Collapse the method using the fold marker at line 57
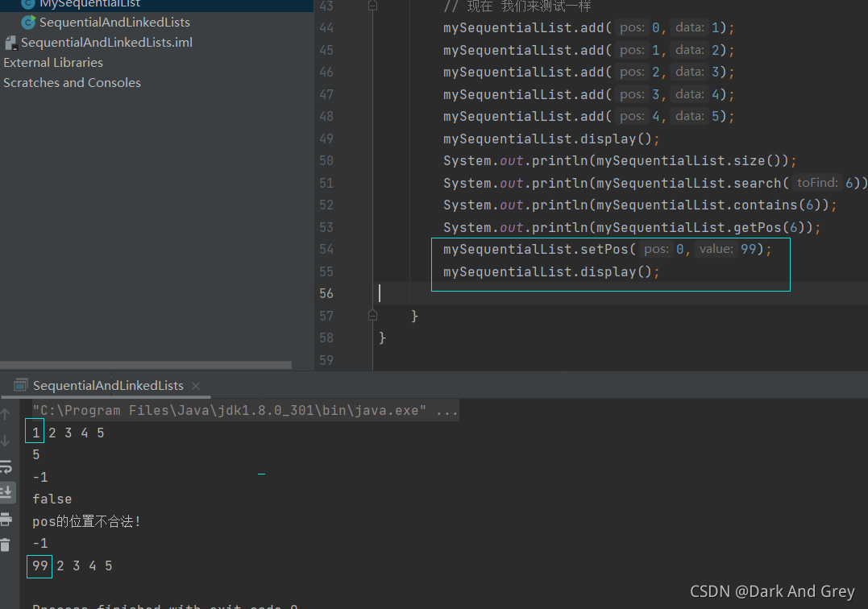This screenshot has height=609, width=868. pos(372,315)
